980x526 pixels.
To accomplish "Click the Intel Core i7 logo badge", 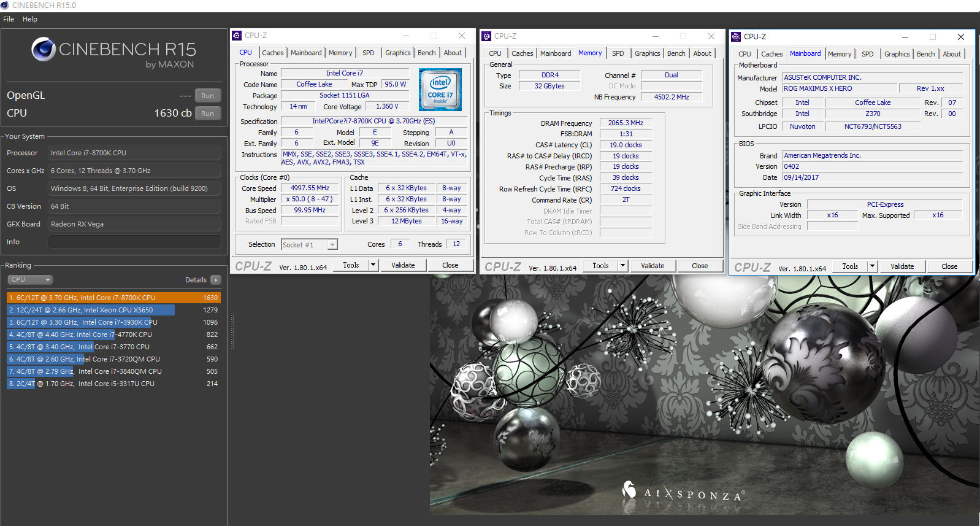I will pyautogui.click(x=440, y=90).
